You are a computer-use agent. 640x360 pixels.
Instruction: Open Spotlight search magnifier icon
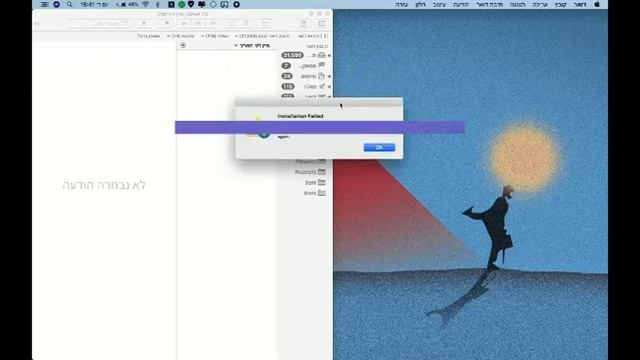point(69,4)
